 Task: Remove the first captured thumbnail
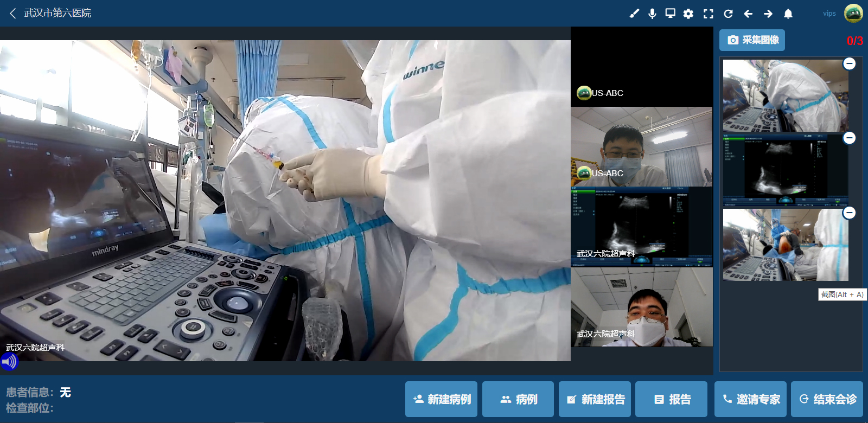(850, 63)
